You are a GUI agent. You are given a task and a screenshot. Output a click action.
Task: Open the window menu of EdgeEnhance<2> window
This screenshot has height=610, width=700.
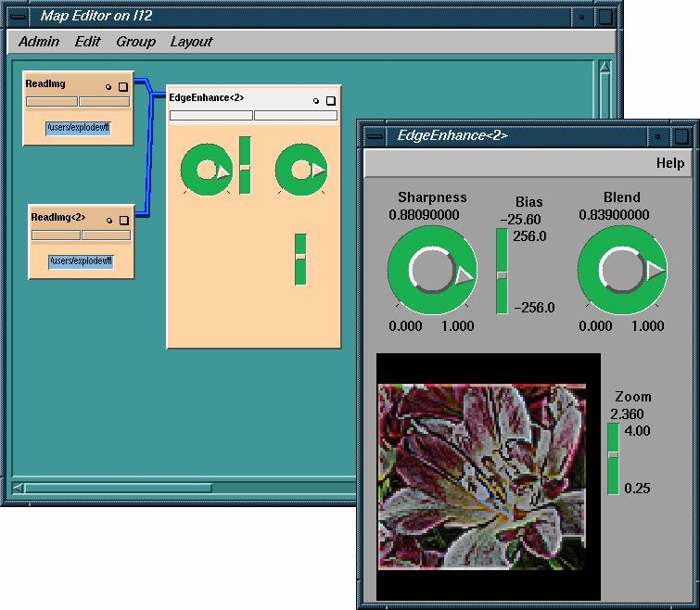coord(375,135)
